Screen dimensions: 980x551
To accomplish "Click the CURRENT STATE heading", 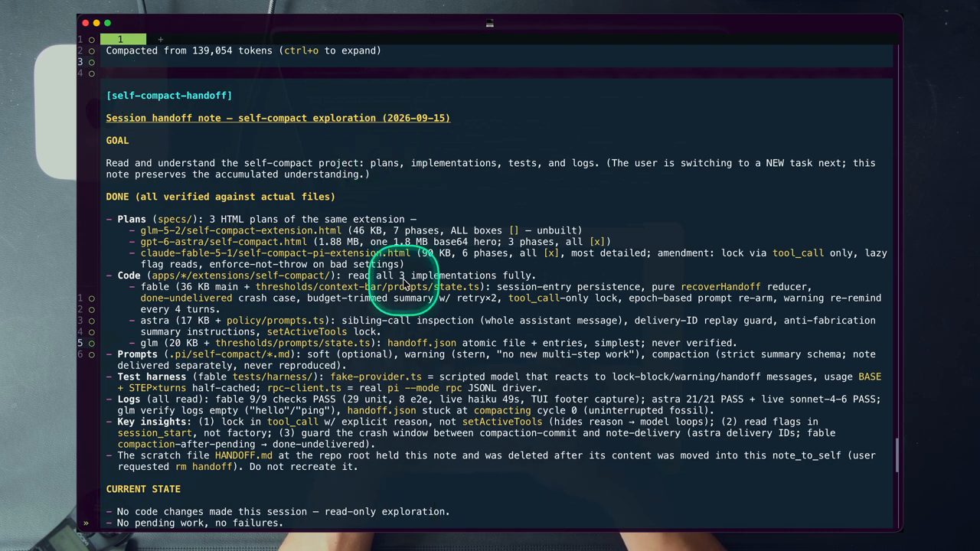I will [x=143, y=489].
